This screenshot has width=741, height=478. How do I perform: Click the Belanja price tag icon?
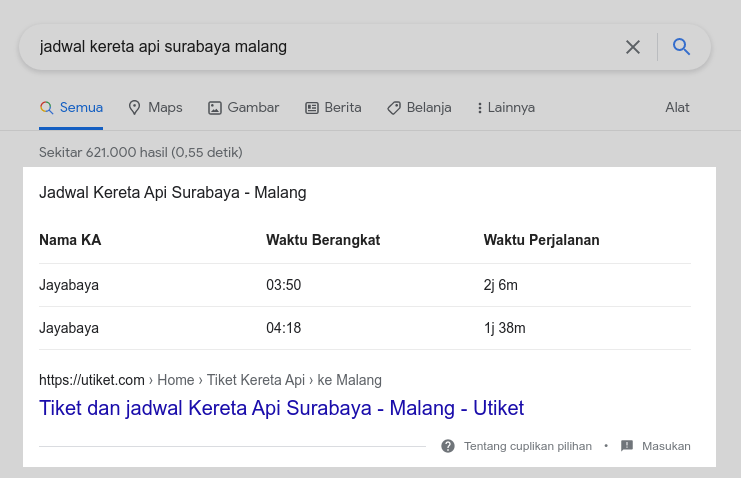[x=394, y=108]
